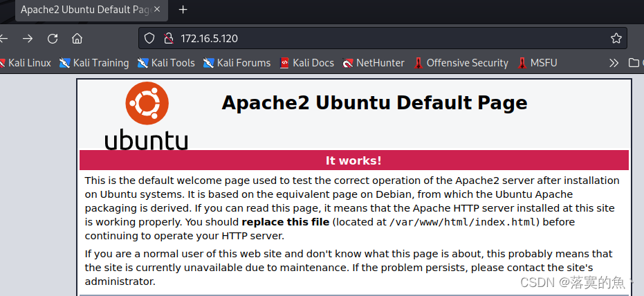Bookmark this page with the star
The image size is (644, 296).
616,38
